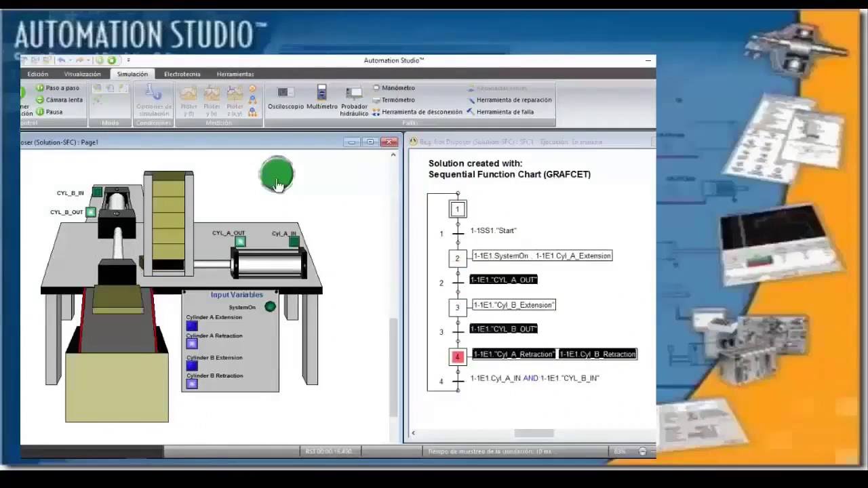Image resolution: width=868 pixels, height=488 pixels.
Task: Open quick access toolbar customize dropdown
Action: (129, 60)
